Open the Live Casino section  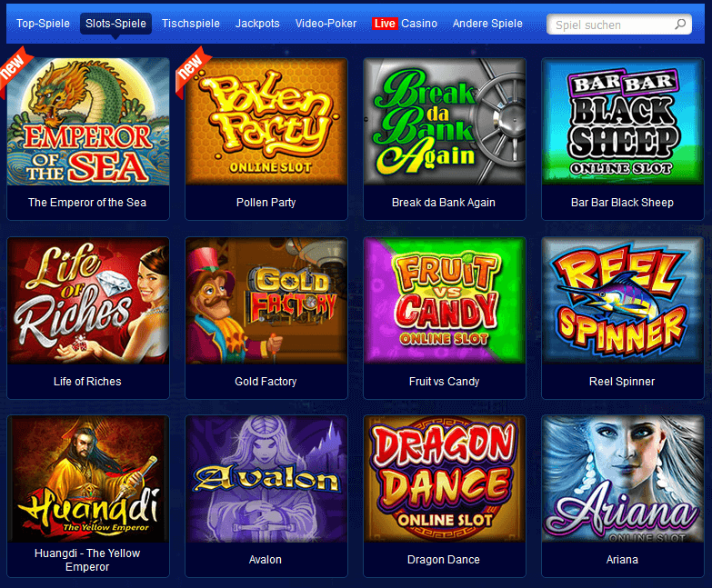click(x=405, y=24)
